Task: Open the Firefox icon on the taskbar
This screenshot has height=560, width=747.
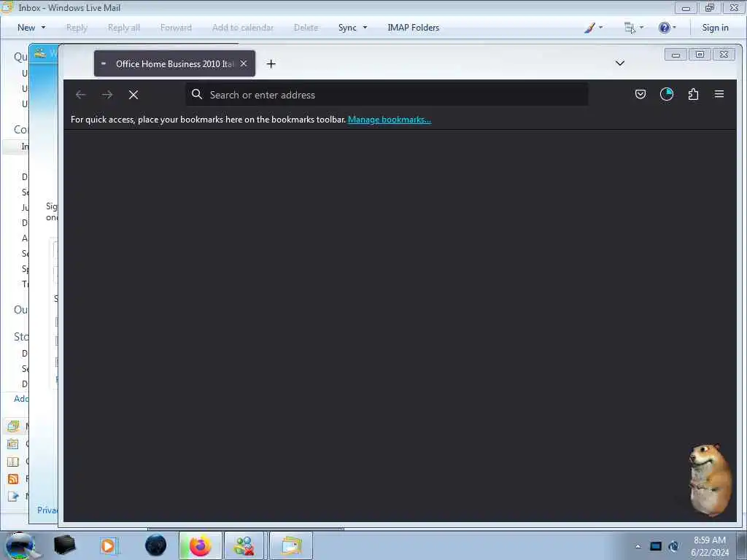Action: [200, 545]
